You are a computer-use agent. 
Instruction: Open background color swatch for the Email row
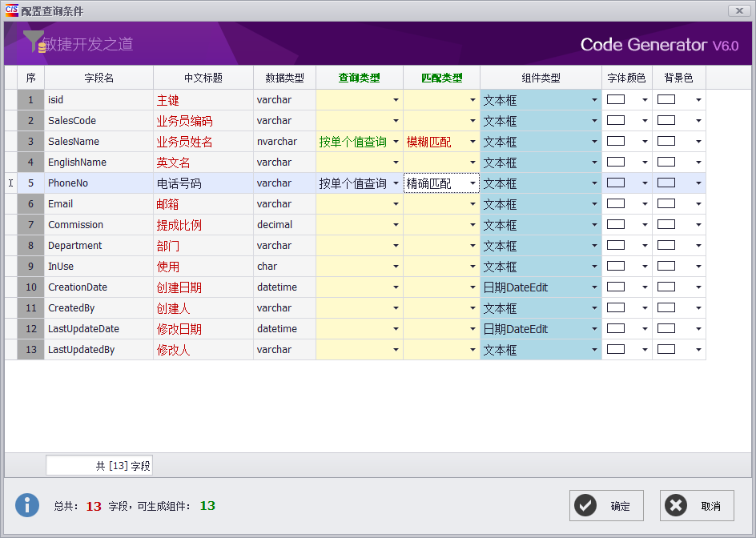coord(666,203)
